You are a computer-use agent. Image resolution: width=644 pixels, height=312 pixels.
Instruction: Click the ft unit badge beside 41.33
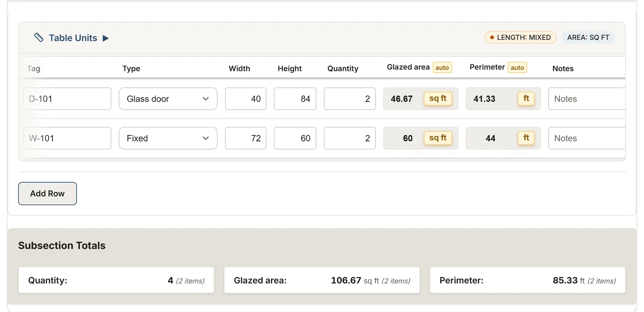(526, 98)
